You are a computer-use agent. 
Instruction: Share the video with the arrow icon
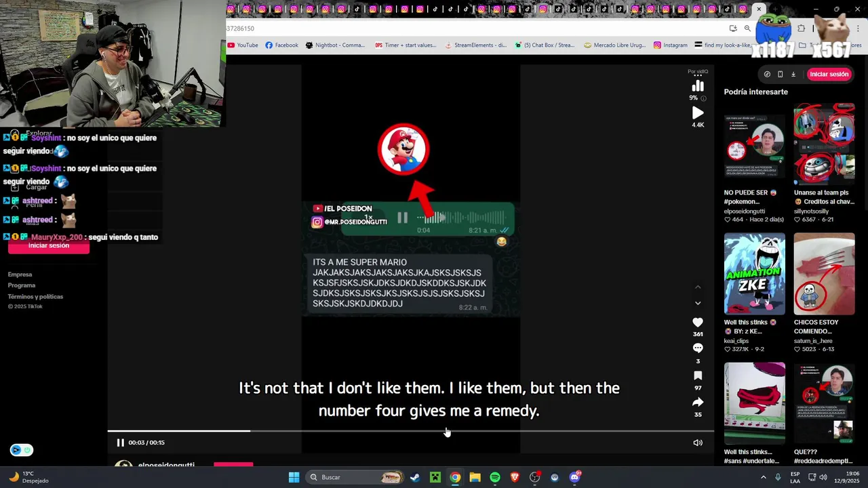(x=698, y=402)
